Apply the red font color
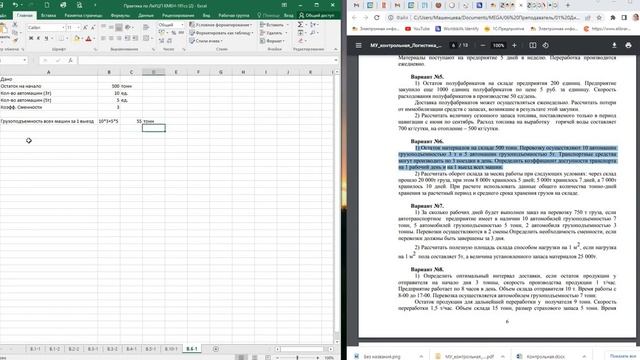The image size is (640, 360). (x=89, y=38)
